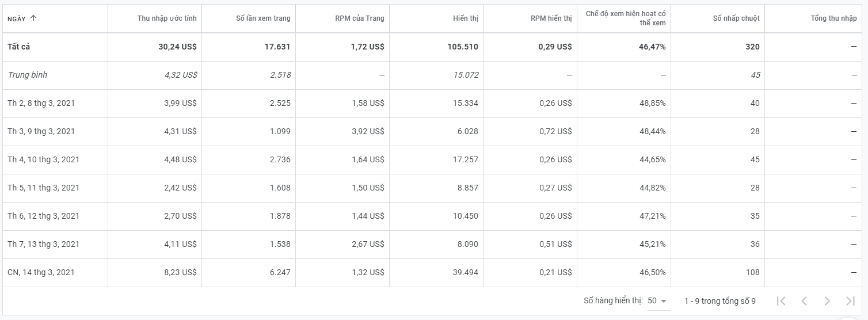The image size is (868, 320).
Task: Click the Tổng thu nhập column header
Action: [x=833, y=18]
